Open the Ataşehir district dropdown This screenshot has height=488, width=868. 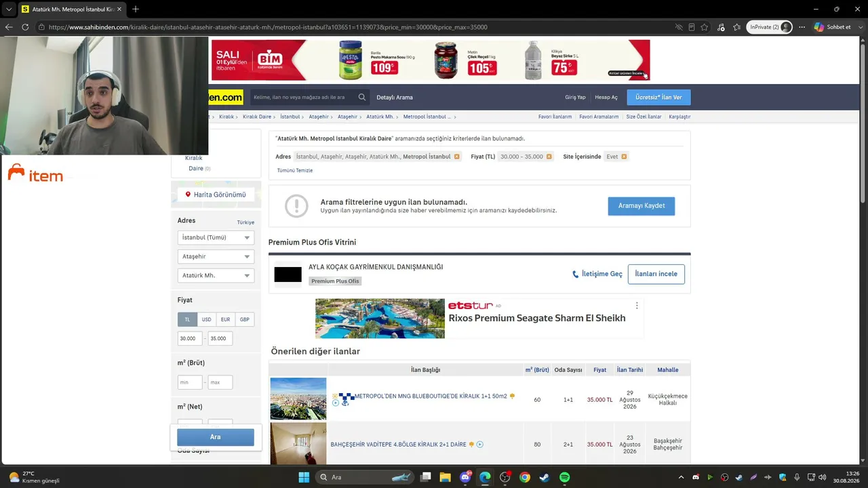216,257
